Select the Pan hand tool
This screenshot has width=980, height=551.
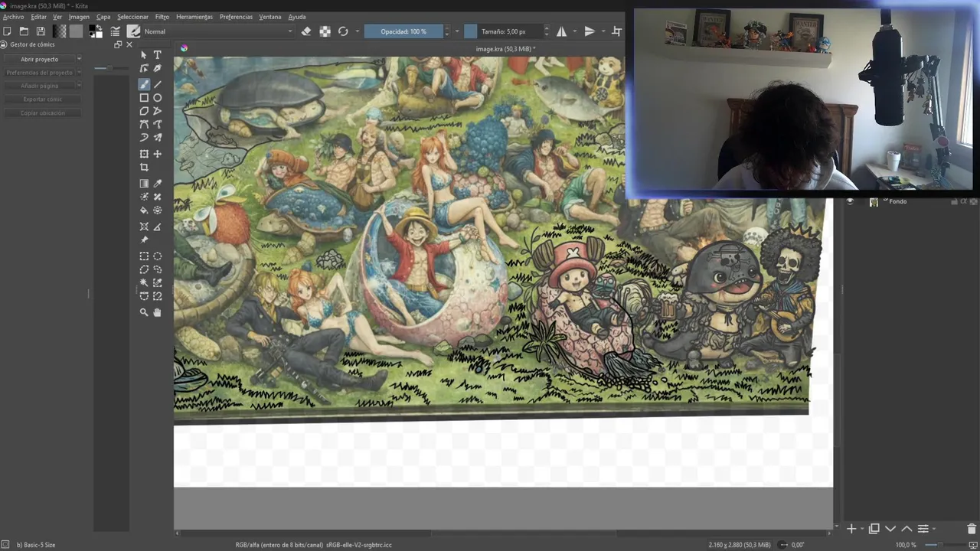click(x=157, y=312)
